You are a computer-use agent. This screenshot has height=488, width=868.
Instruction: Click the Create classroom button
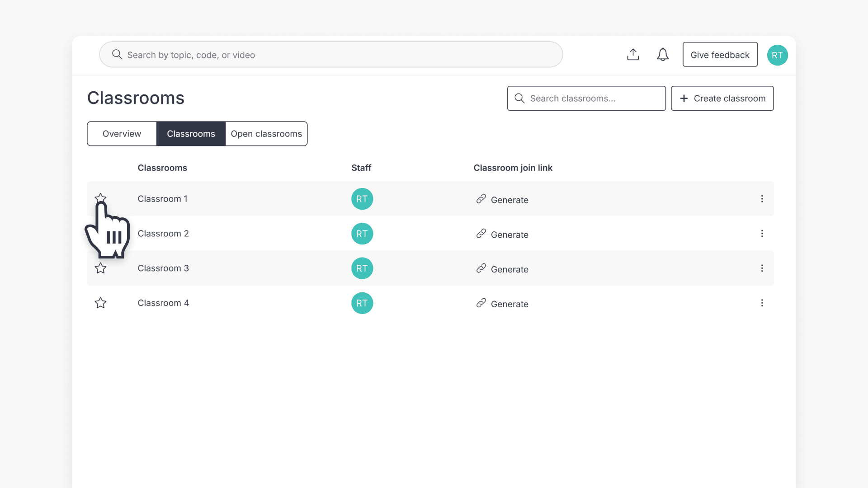(722, 99)
